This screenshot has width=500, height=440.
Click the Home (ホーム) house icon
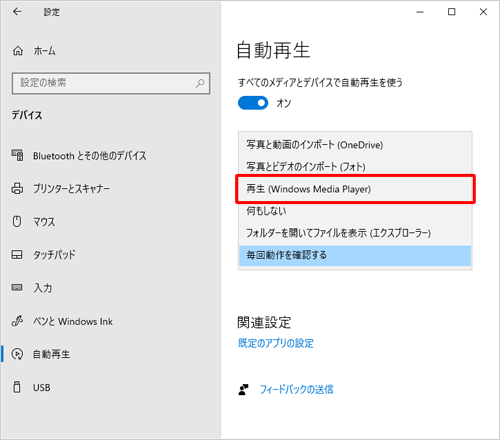point(18,51)
